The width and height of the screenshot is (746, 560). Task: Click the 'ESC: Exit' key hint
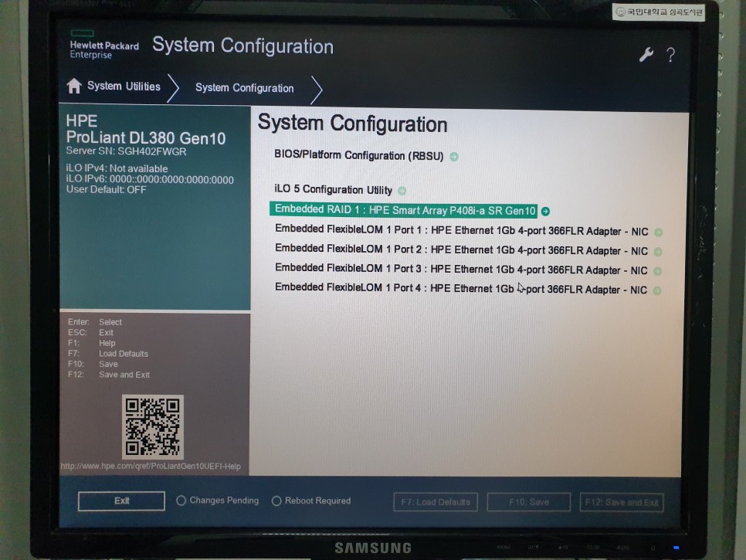pyautogui.click(x=90, y=333)
